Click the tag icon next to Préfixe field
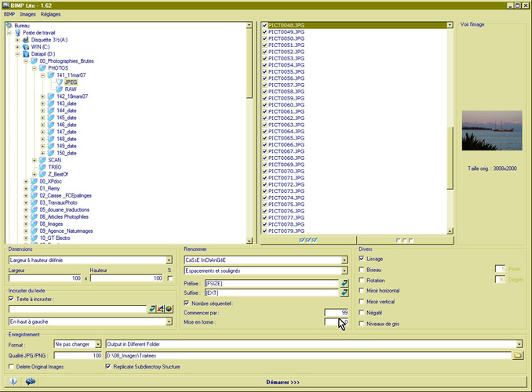 [x=344, y=282]
